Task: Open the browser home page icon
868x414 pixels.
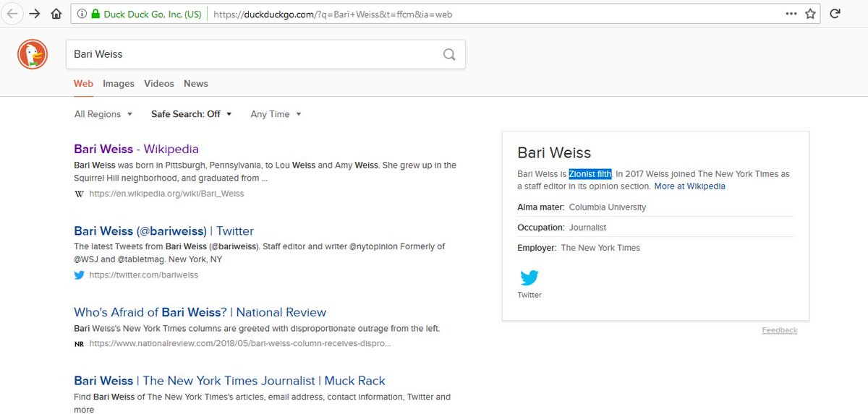Action: click(56, 14)
